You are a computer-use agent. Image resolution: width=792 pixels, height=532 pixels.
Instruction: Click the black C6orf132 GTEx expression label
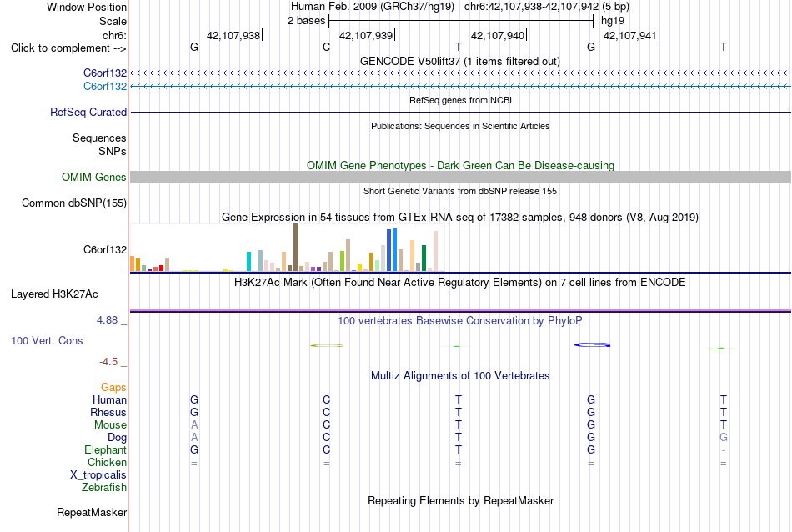click(x=105, y=249)
